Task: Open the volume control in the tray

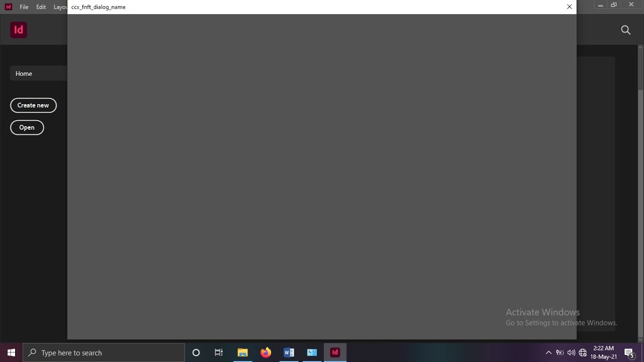Action: pos(571,352)
